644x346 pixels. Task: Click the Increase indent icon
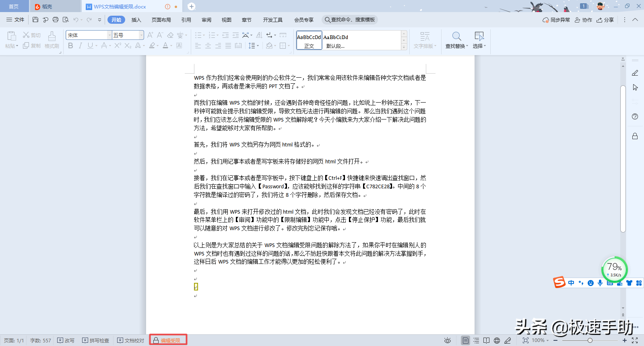point(235,35)
